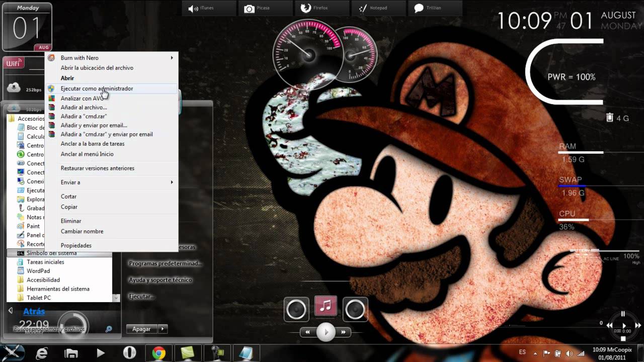Open the Tablet PC folder
Viewport: 644px width, 362px height.
click(39, 298)
